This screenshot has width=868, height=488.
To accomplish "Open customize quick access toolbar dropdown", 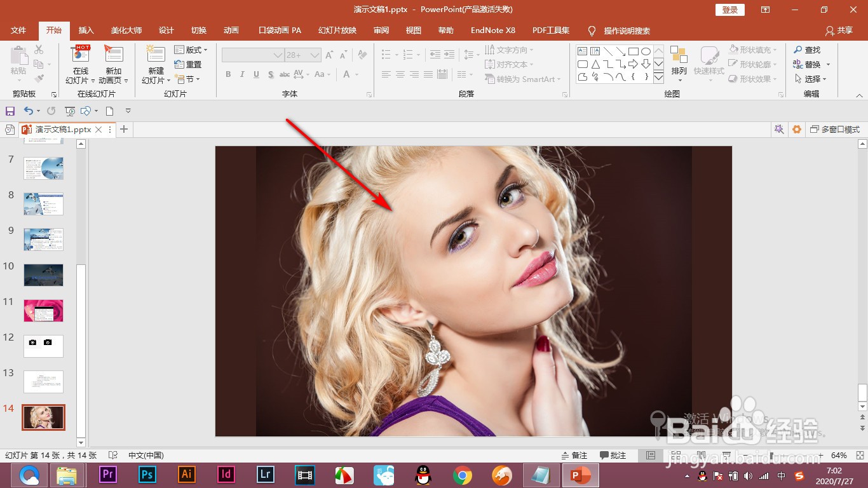I will point(128,111).
